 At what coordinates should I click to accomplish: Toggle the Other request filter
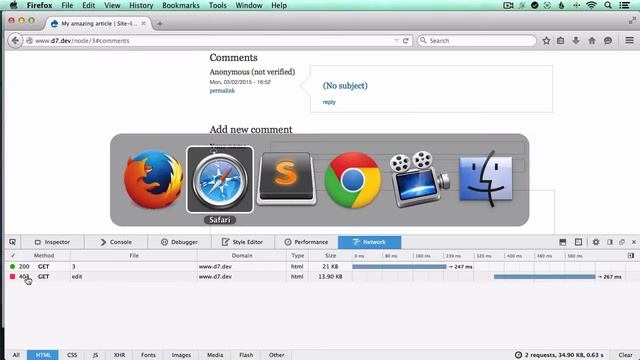pyautogui.click(x=276, y=355)
